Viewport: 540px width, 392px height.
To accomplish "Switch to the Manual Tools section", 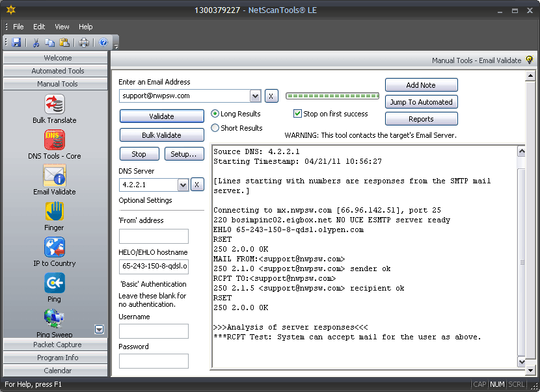I will click(55, 84).
